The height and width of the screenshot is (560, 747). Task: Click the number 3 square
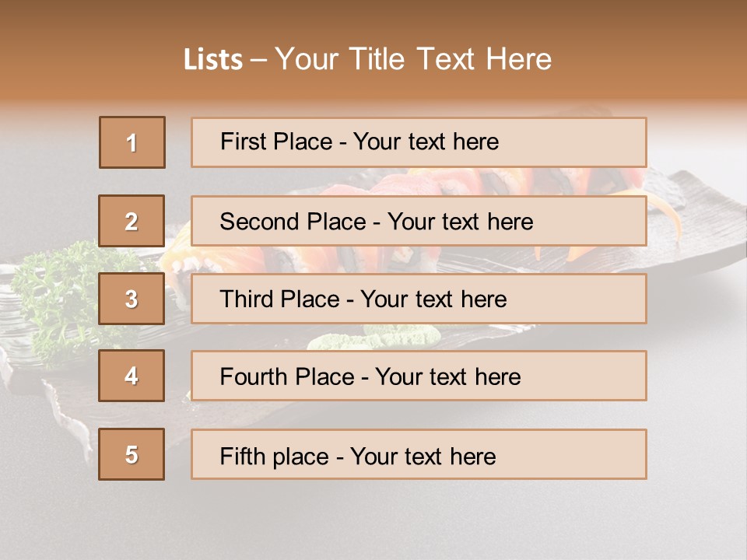point(132,299)
